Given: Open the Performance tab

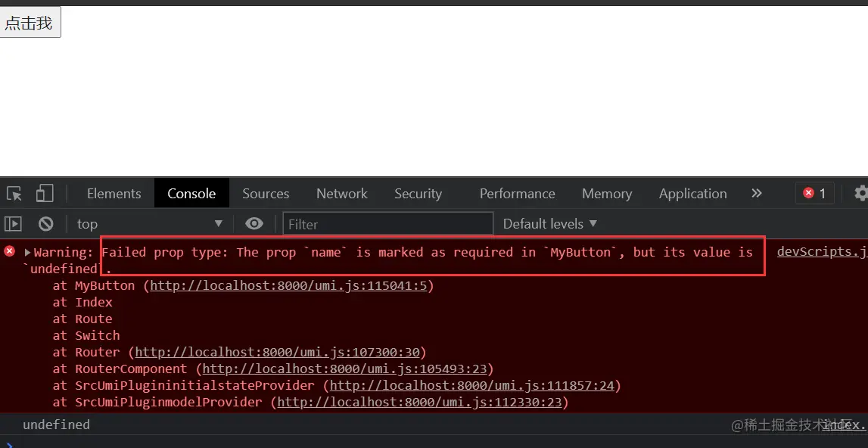Looking at the screenshot, I should [x=517, y=193].
